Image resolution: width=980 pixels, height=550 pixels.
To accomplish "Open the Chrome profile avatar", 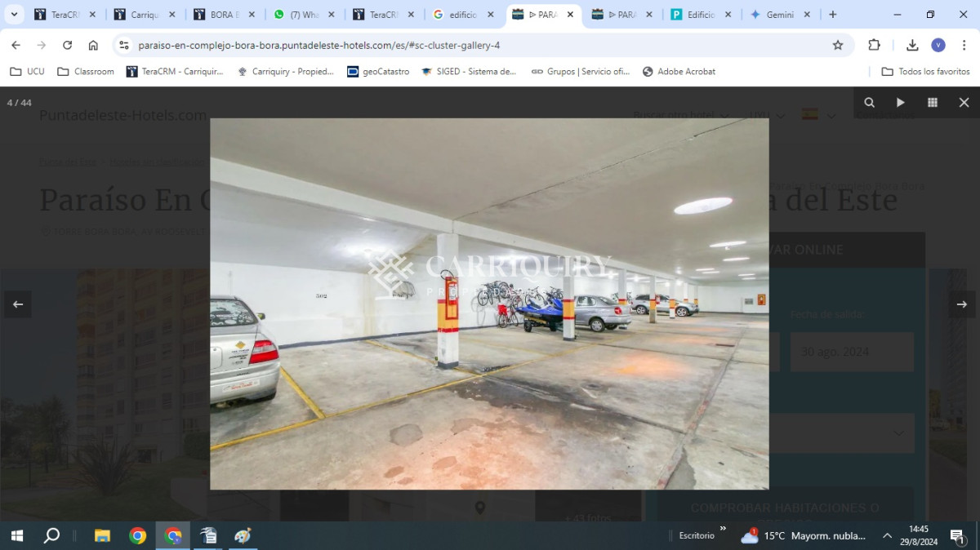I will (x=938, y=45).
